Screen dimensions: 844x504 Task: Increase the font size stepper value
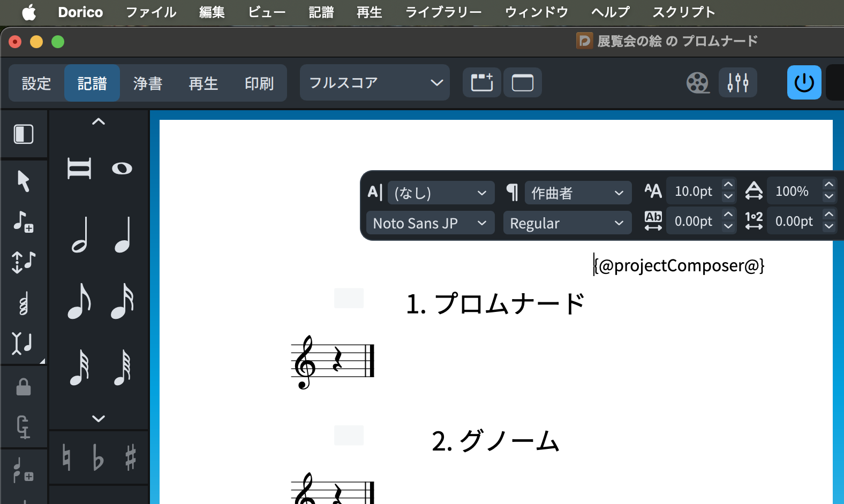tap(728, 185)
